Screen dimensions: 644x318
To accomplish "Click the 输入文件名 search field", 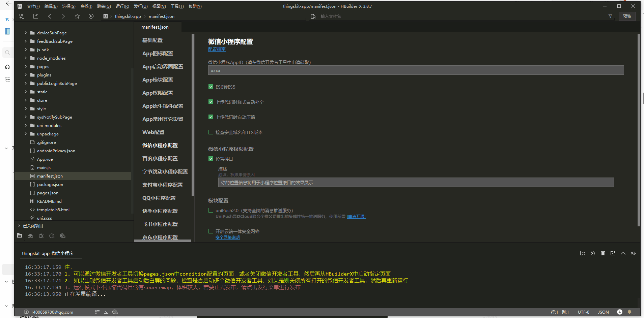I will point(462,16).
